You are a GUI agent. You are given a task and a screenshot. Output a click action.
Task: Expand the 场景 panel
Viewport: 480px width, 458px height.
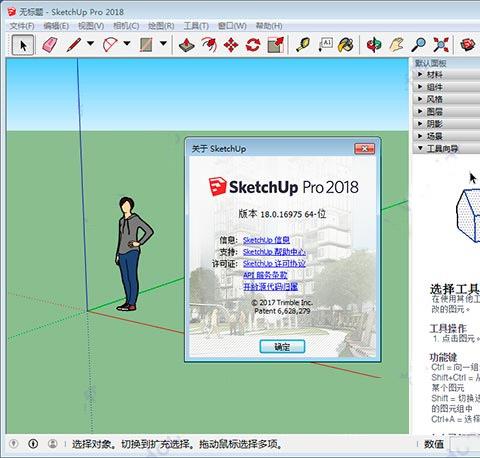(x=446, y=136)
